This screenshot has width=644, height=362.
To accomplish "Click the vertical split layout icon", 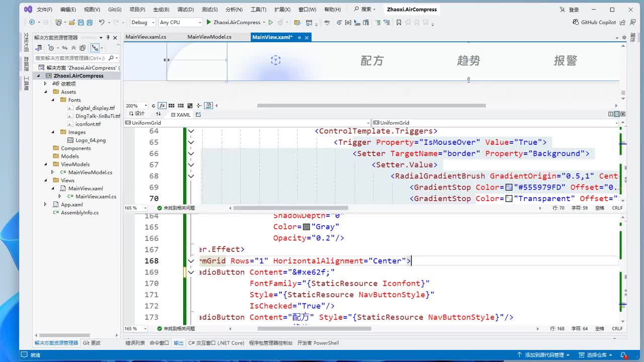I will 611,114.
